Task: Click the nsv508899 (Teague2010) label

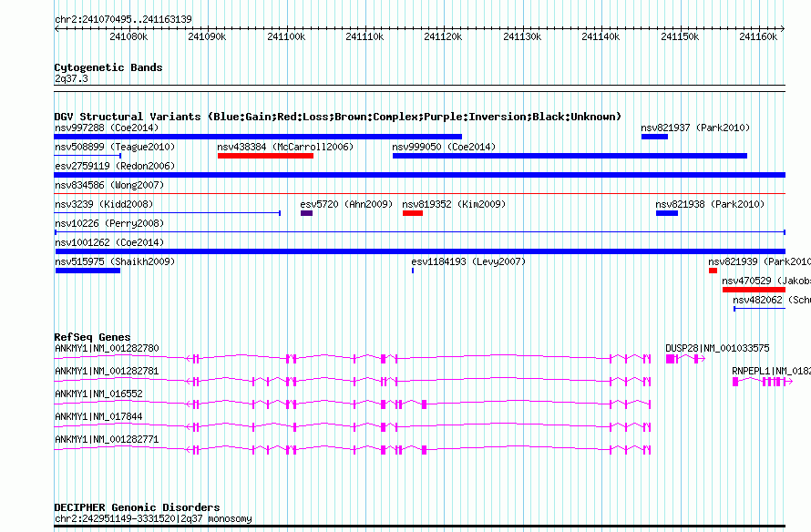Action: tap(115, 147)
